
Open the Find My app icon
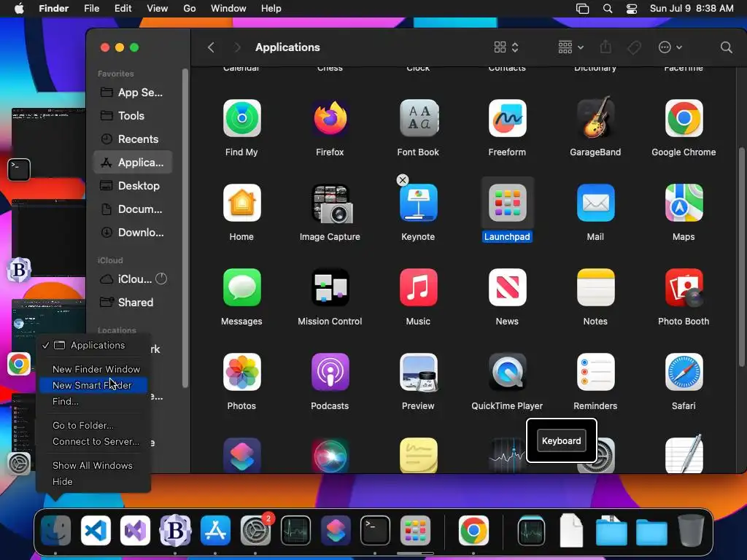(x=241, y=118)
